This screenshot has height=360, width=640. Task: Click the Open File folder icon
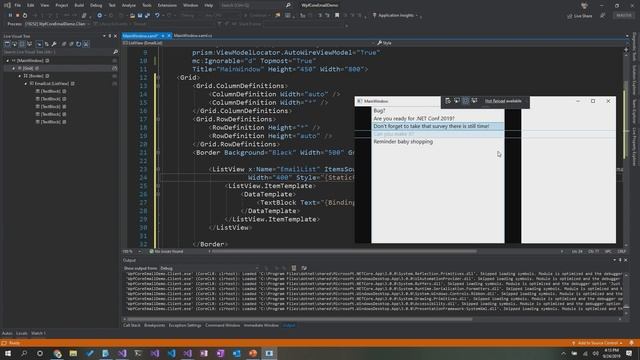[132, 16]
